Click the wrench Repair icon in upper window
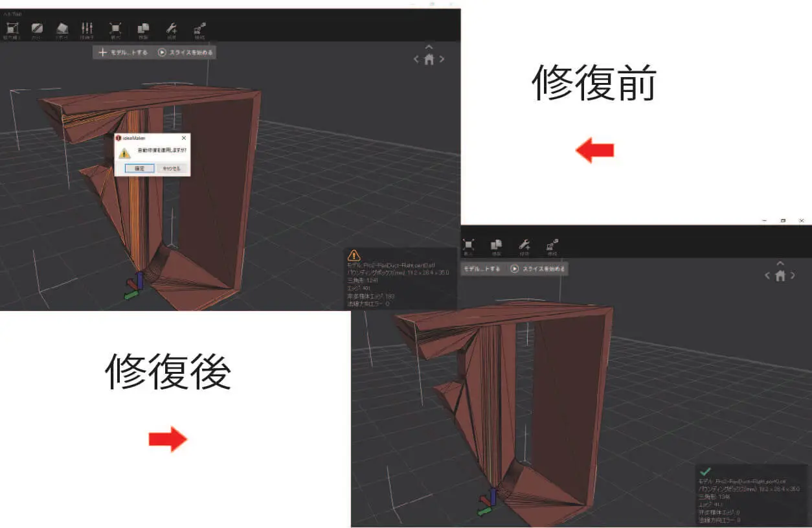Image resolution: width=812 pixels, height=528 pixels. 172,29
